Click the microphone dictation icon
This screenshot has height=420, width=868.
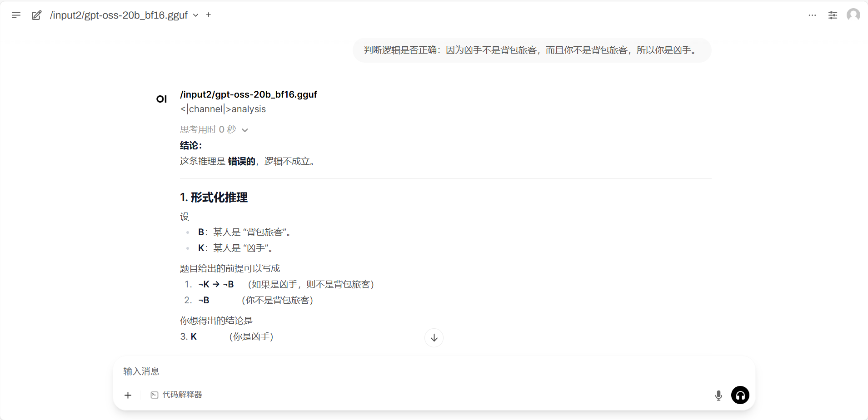point(718,395)
